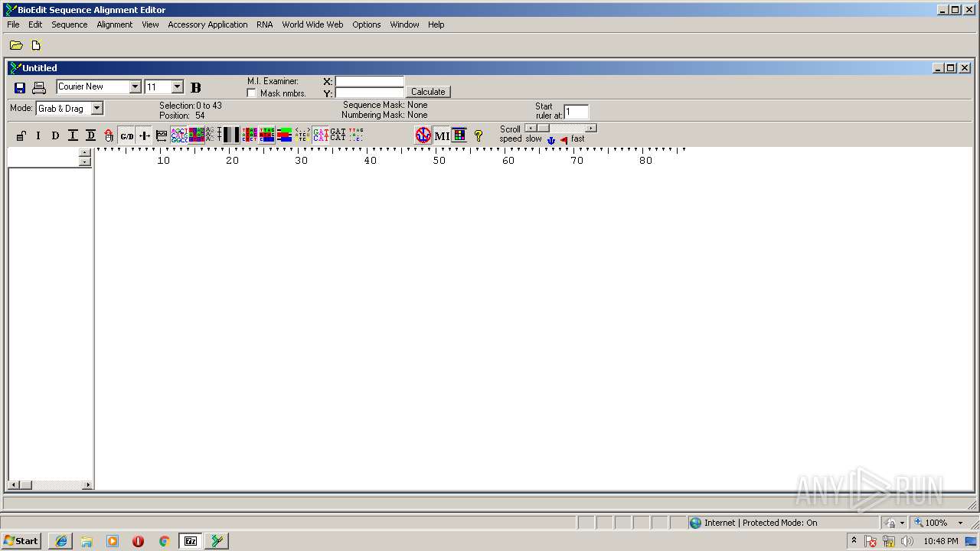Click the graph view icon before color views
The width and height of the screenshot is (980, 551).
[162, 135]
